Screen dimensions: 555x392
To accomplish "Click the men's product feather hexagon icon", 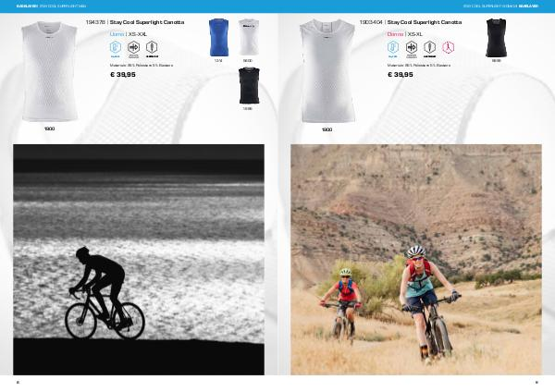I will tap(152, 47).
